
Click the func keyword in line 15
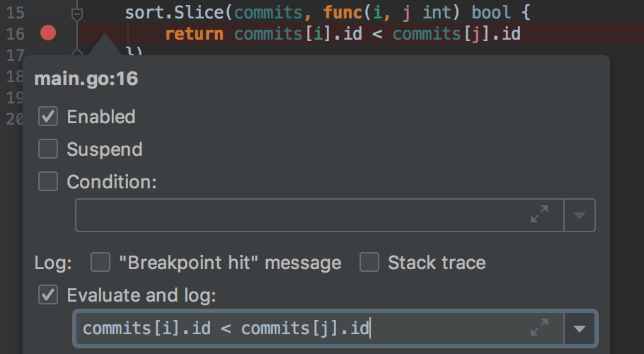tap(343, 13)
